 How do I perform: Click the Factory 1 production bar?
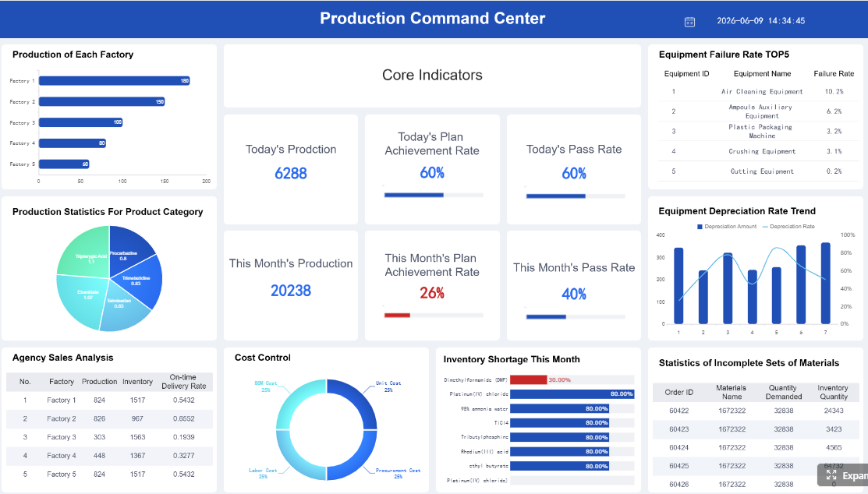coord(115,81)
